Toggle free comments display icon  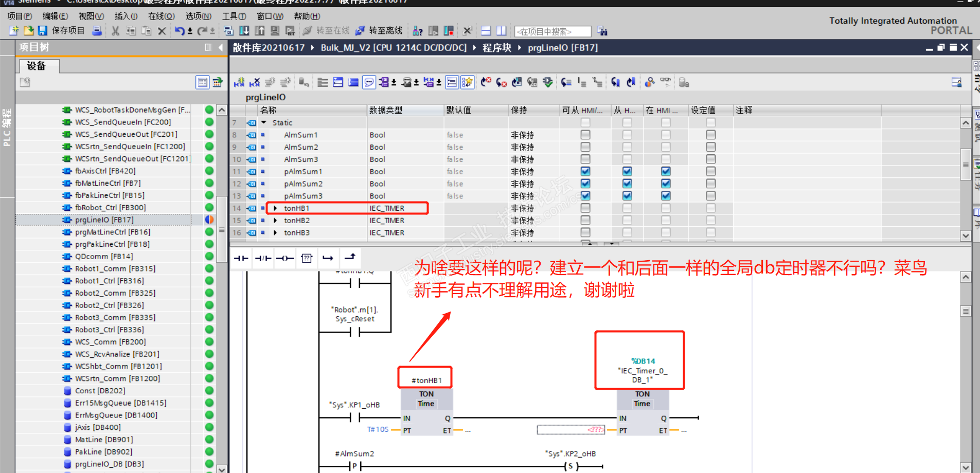tap(369, 82)
